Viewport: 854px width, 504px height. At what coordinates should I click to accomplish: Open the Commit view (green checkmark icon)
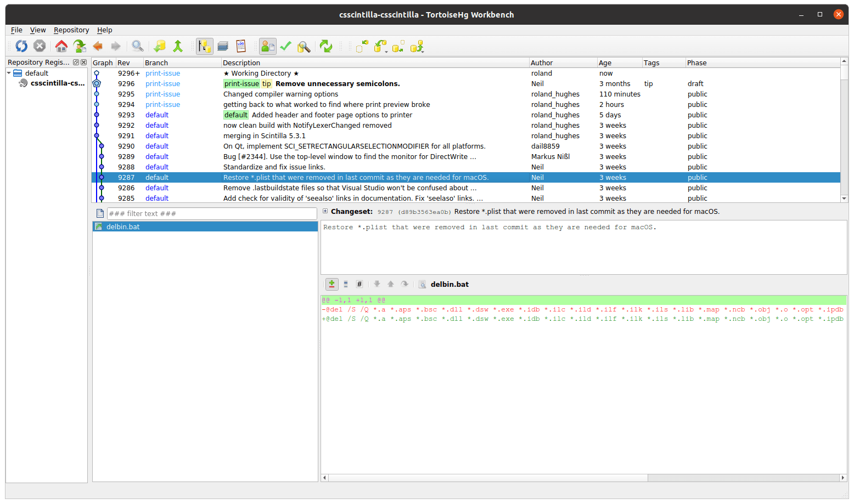pyautogui.click(x=285, y=47)
